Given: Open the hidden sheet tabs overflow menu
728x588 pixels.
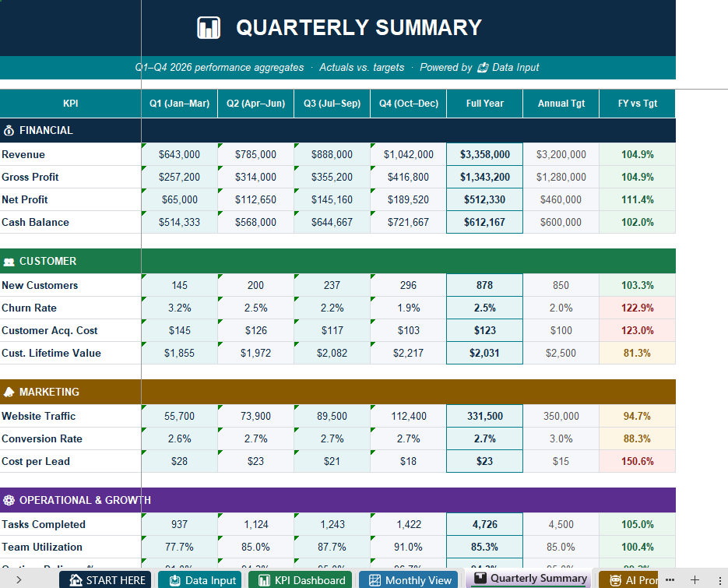Looking at the screenshot, I should (x=670, y=579).
